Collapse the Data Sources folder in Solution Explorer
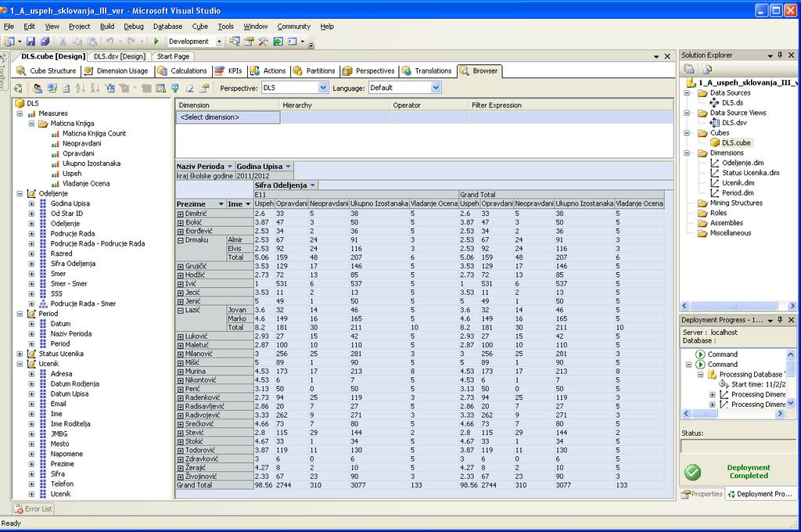Viewport: 801px width, 532px height. point(688,93)
